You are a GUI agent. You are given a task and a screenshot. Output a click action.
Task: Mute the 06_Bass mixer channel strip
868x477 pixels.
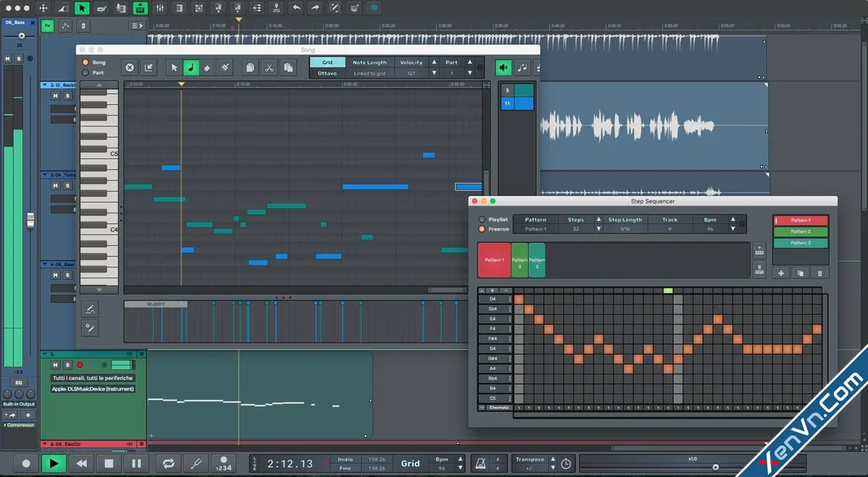point(8,58)
